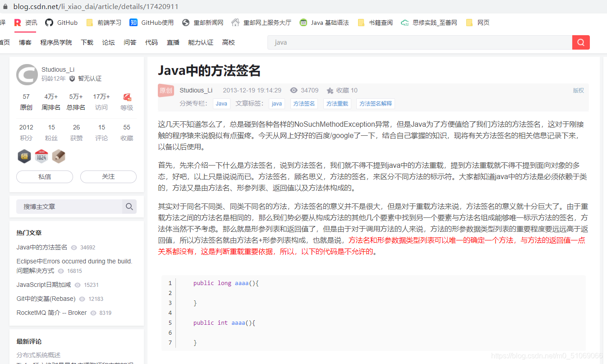Screen dimensions: 607x364
Task: Click the 收藏 55 stat in sidebar
Action: (x=127, y=133)
